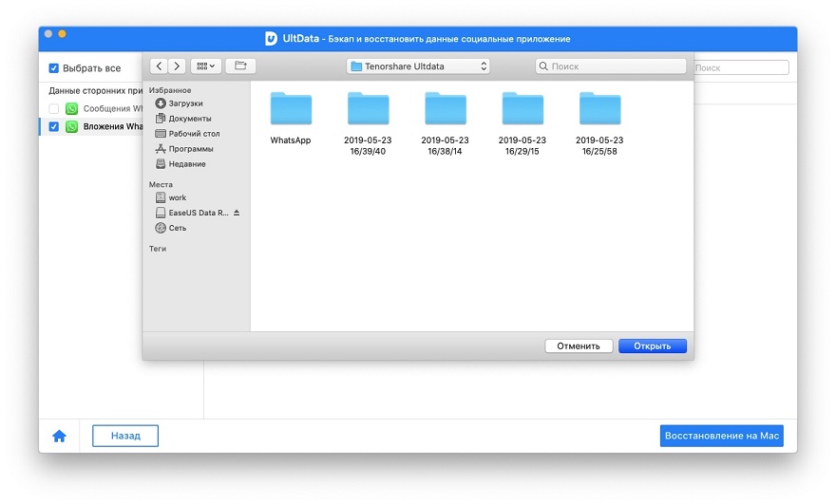This screenshot has width=836, height=504.
Task: Click the Теги sidebar heading
Action: coord(158,249)
